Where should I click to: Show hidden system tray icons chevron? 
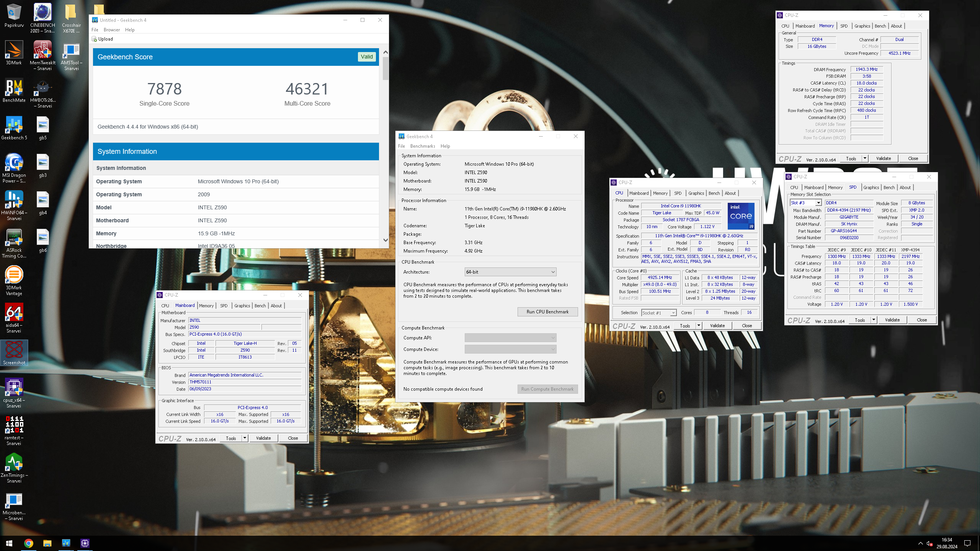click(x=920, y=543)
